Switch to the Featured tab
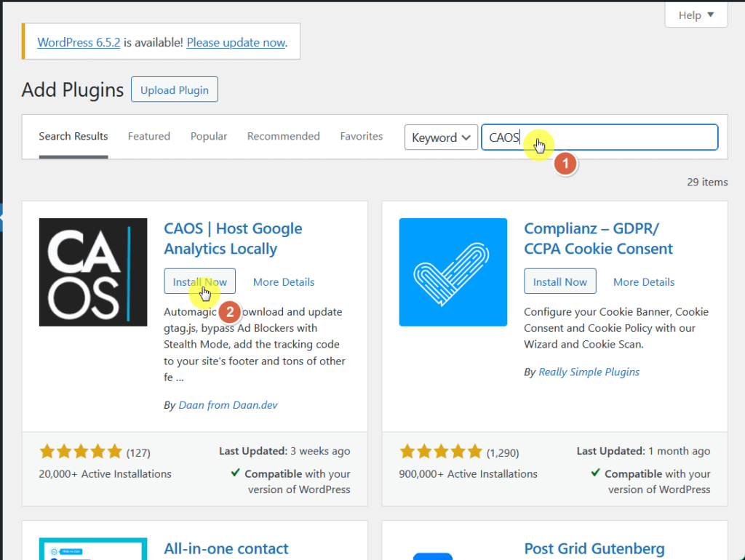The width and height of the screenshot is (745, 560). pos(148,136)
